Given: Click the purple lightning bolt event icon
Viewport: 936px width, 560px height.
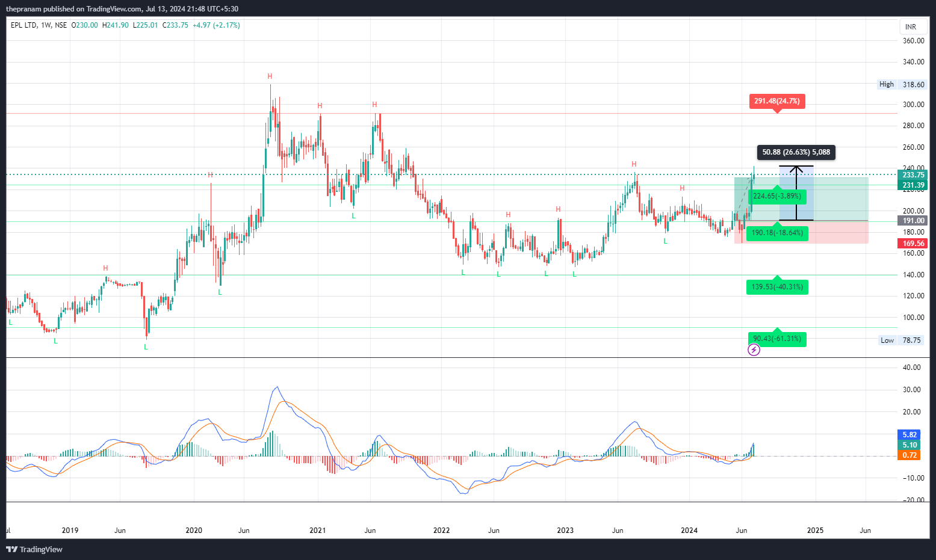Looking at the screenshot, I should pyautogui.click(x=754, y=349).
